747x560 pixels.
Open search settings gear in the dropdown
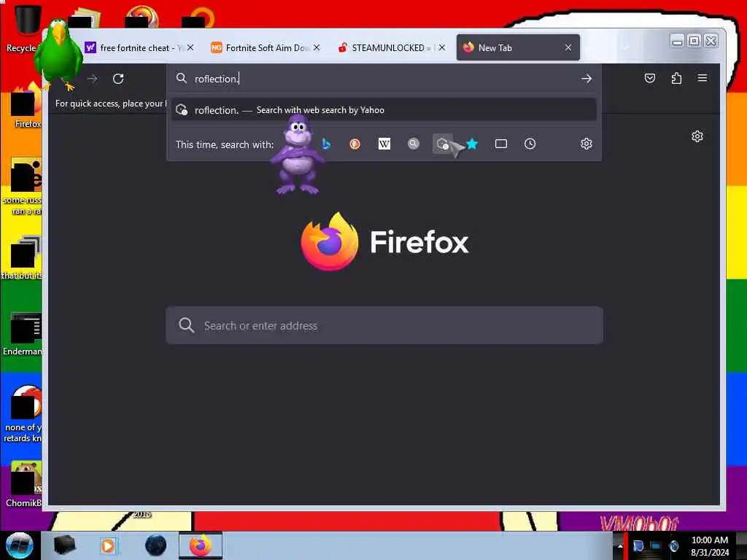pos(587,144)
